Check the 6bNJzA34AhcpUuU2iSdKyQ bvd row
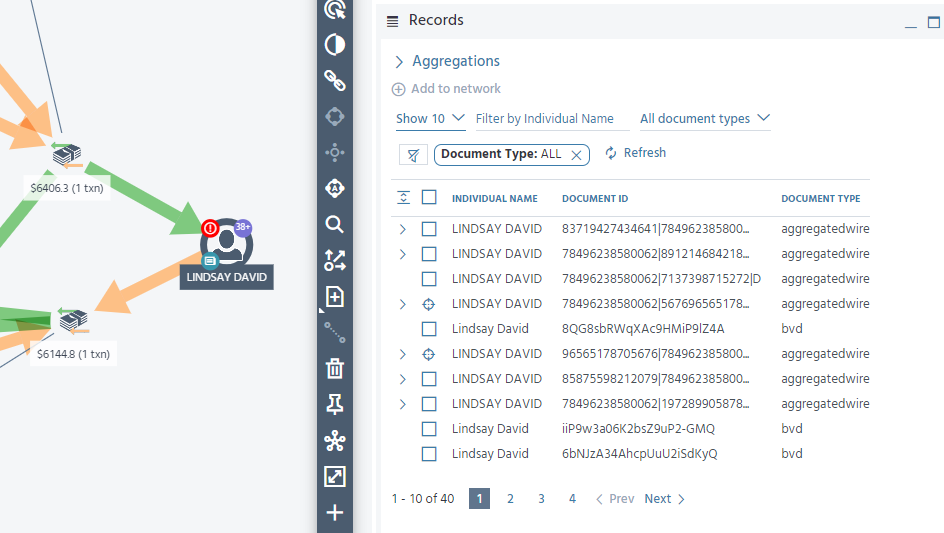 429,454
